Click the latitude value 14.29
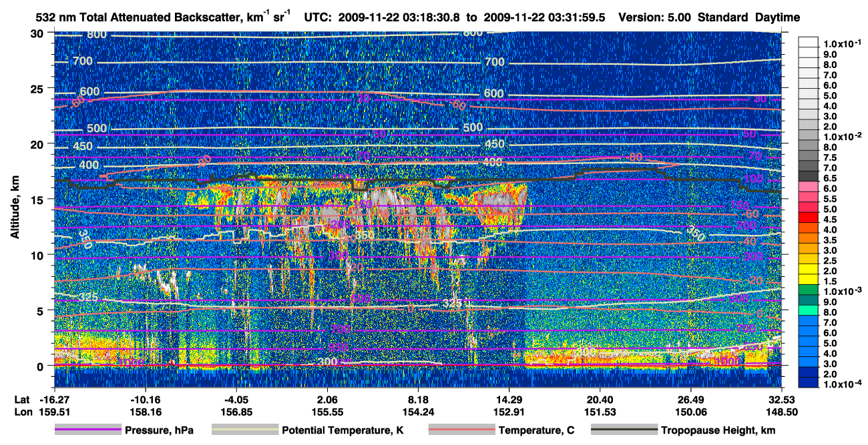 (x=509, y=399)
